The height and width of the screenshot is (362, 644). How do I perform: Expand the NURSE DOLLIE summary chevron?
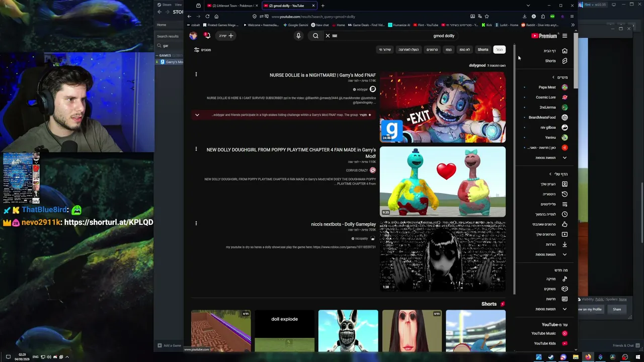[x=197, y=115]
